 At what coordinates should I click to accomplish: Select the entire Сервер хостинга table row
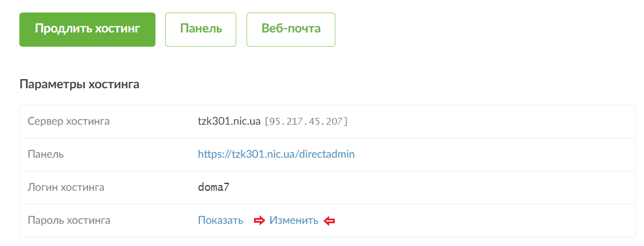click(x=327, y=121)
